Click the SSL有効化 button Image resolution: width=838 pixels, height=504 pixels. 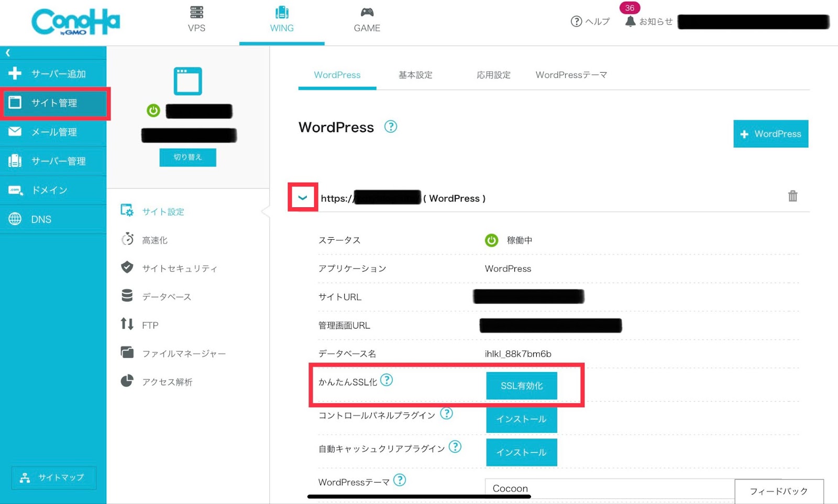522,386
